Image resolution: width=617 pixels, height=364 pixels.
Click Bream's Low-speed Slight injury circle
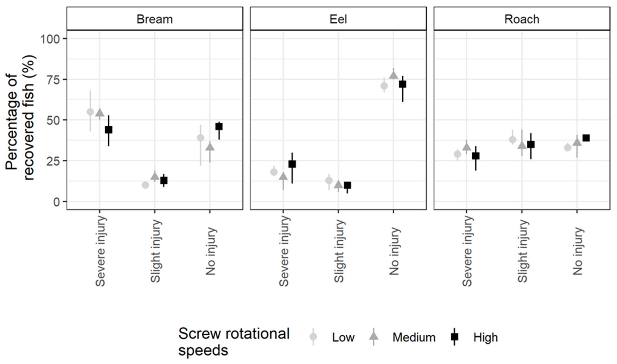click(145, 185)
